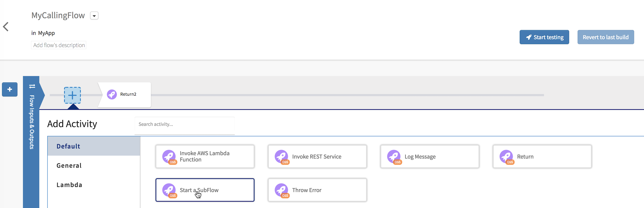Image resolution: width=644 pixels, height=208 pixels.
Task: Click the back arrow chevron
Action: click(x=6, y=27)
